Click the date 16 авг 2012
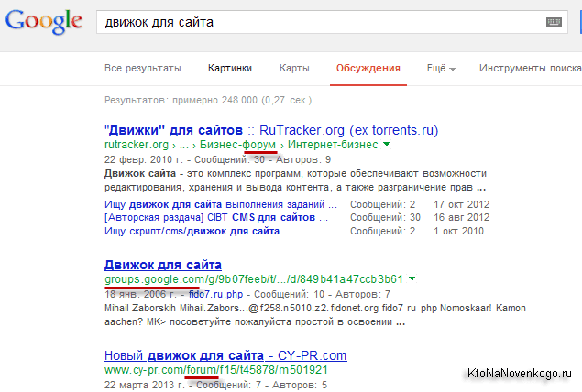This screenshot has width=582, height=392. [461, 217]
